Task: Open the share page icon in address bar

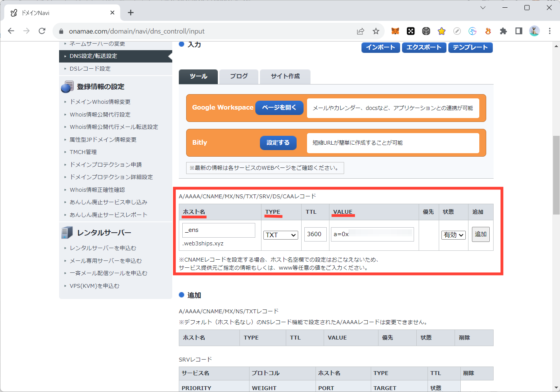Action: point(360,31)
